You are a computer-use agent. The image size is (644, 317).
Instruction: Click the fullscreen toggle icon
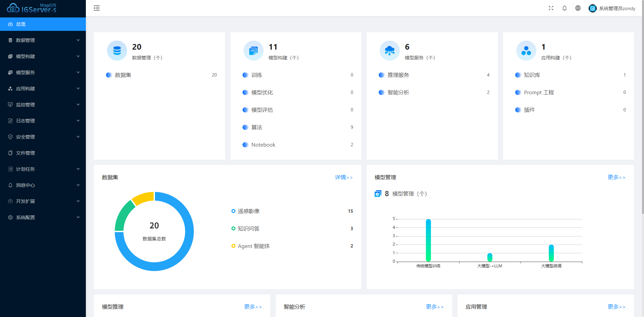[551, 8]
